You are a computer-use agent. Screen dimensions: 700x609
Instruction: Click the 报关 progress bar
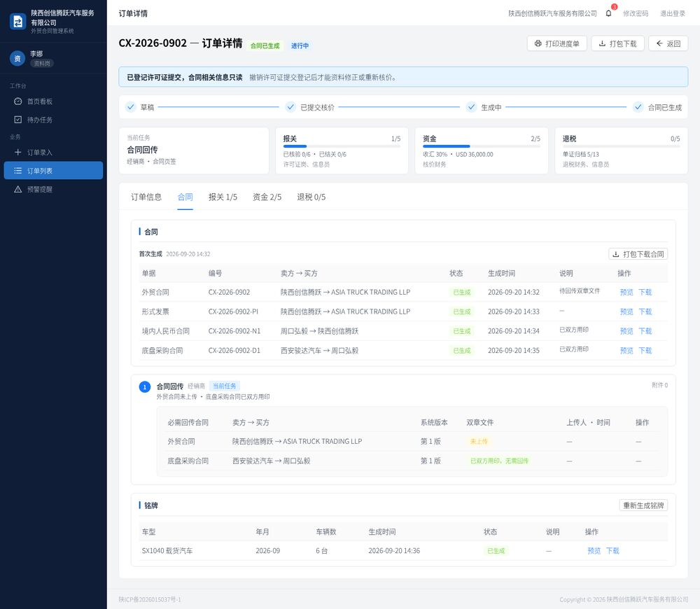[342, 146]
